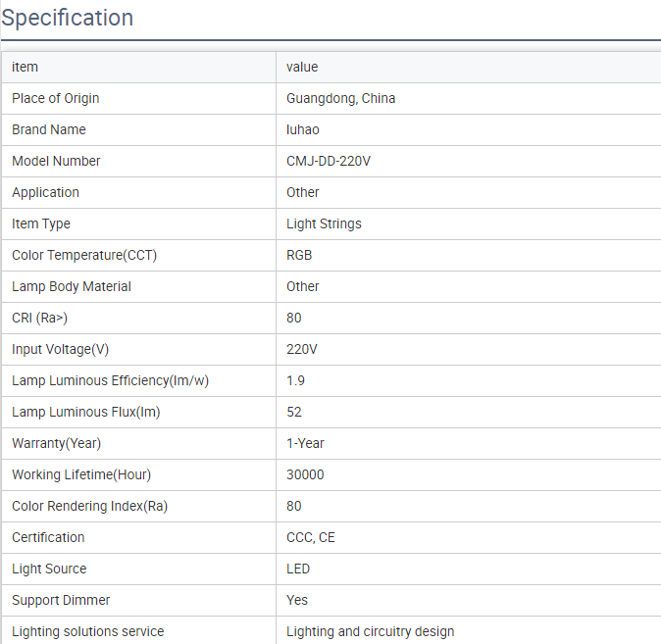Click the Specification heading
Image resolution: width=661 pixels, height=644 pixels.
pos(68,18)
